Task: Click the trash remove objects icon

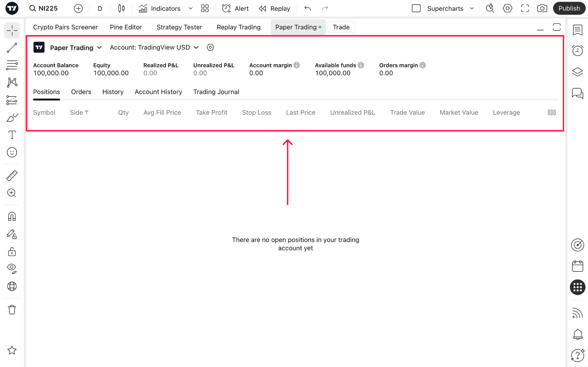Action: point(12,310)
